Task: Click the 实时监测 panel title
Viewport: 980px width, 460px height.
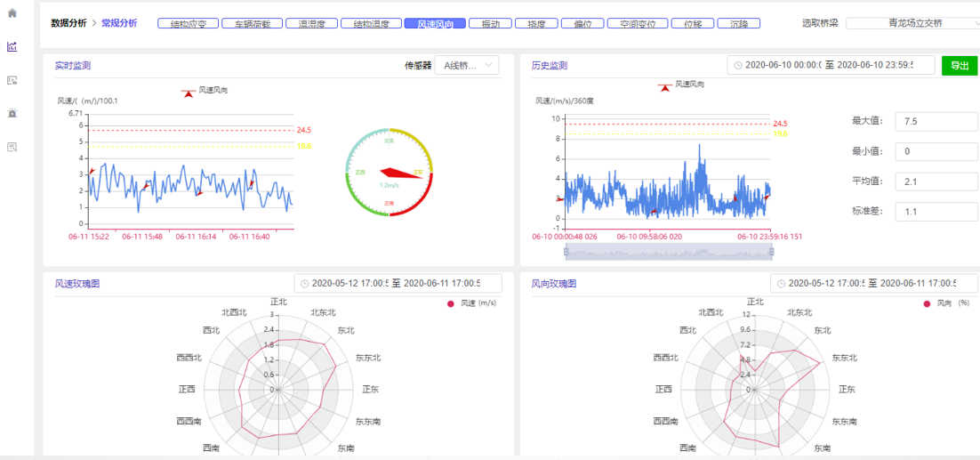Action: click(x=73, y=65)
